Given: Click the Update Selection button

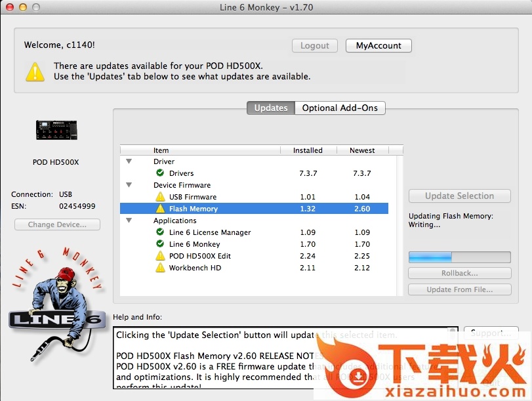Looking at the screenshot, I should (460, 196).
